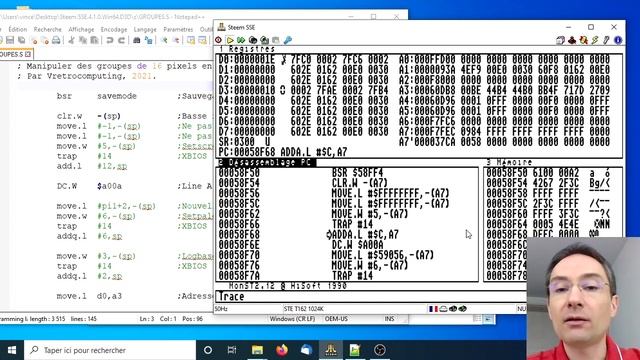Open the Recherche menu in Notepad++
The width and height of the screenshot is (640, 360).
[x=47, y=29]
